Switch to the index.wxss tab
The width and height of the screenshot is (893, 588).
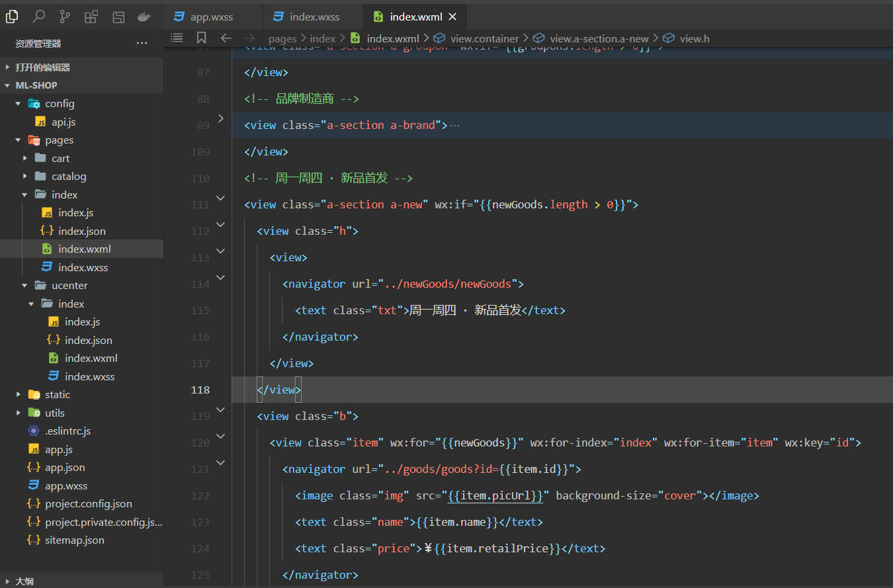pos(314,17)
